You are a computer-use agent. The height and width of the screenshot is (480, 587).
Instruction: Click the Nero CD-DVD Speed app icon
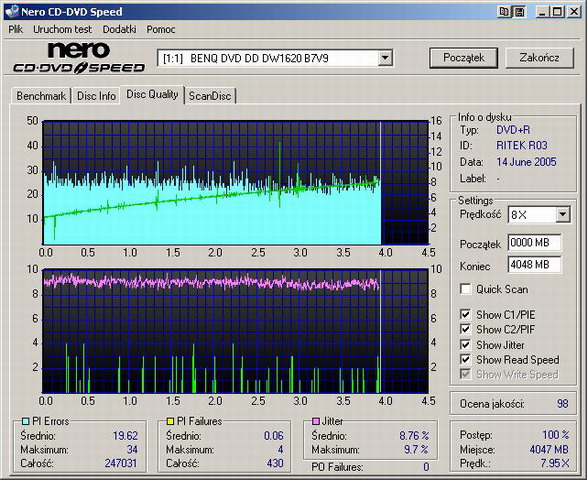[x=12, y=12]
